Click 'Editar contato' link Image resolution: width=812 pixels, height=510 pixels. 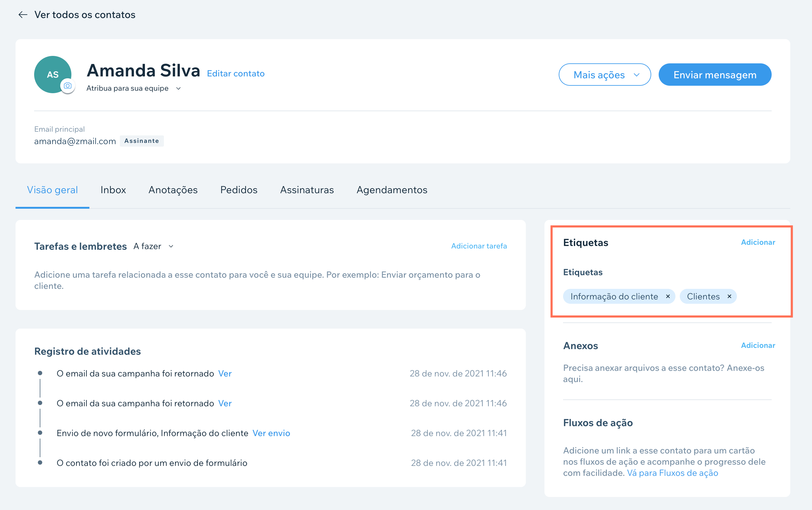point(236,74)
